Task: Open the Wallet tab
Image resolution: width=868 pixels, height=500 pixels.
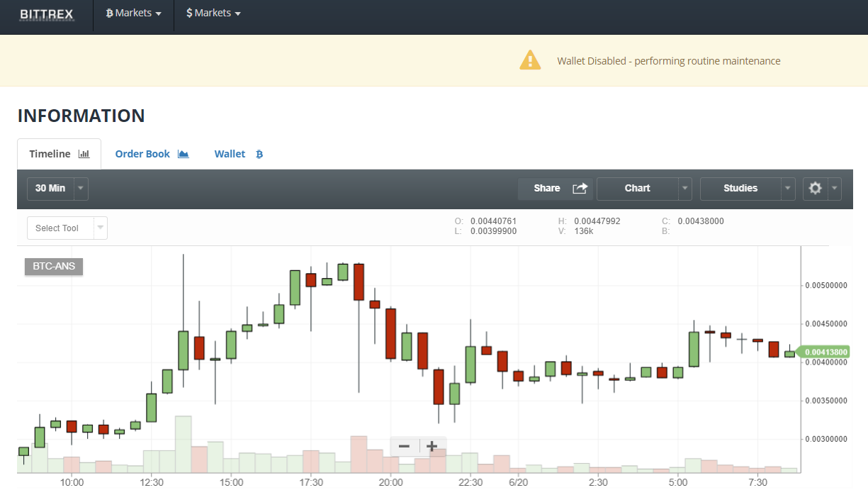Action: (230, 154)
